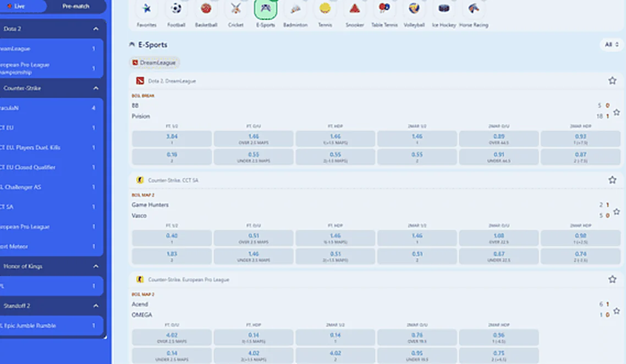Bet 1.83 on Vasco to win
The width and height of the screenshot is (626, 364).
pos(172,256)
